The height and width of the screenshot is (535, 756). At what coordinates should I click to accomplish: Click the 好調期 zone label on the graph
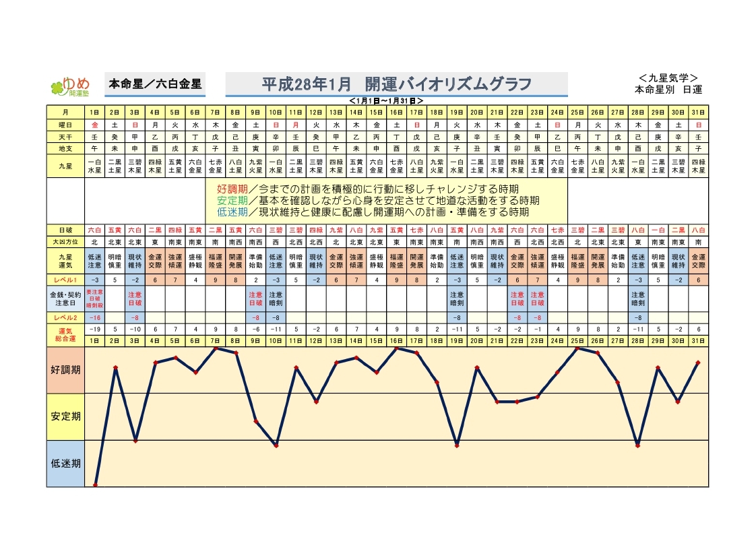click(65, 370)
